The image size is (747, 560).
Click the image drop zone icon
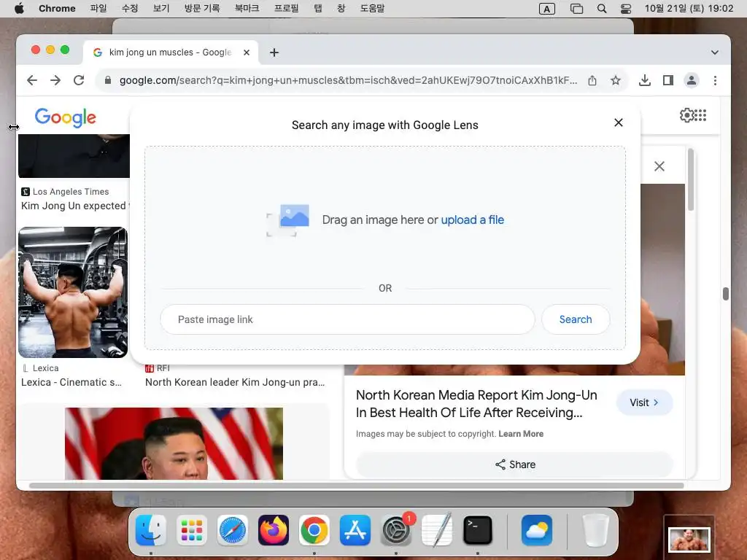tap(287, 220)
